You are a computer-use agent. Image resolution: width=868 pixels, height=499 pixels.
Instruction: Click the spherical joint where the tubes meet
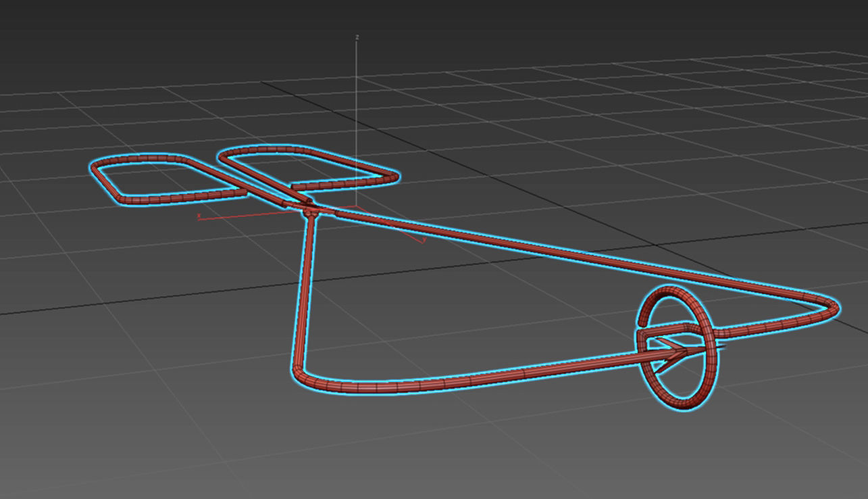(x=310, y=212)
